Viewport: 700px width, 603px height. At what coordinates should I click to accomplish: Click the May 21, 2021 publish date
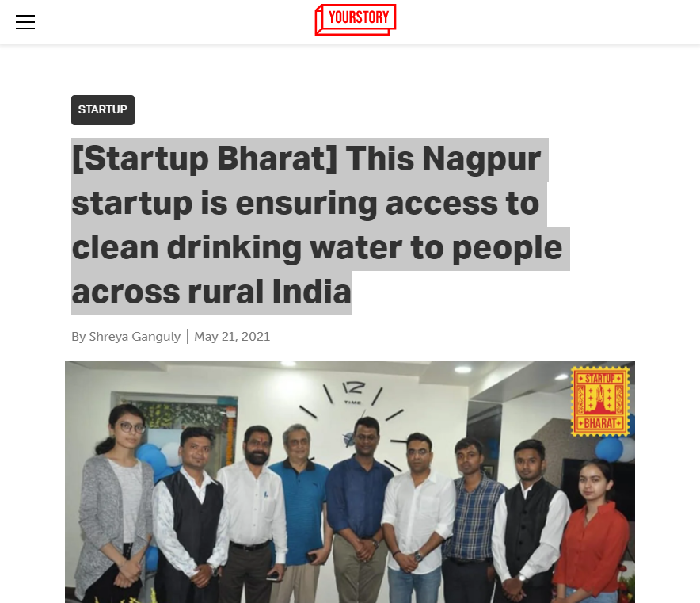coord(232,336)
